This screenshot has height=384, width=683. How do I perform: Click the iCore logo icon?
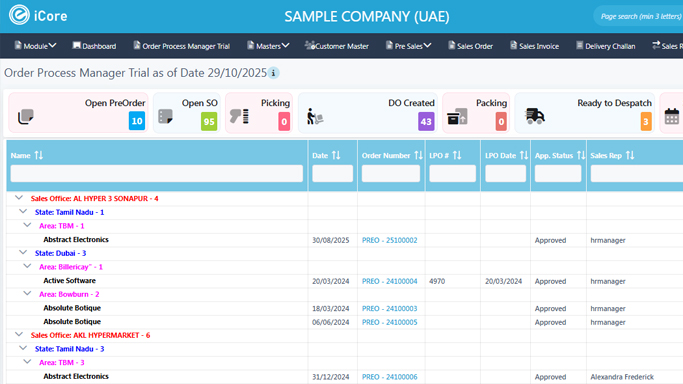point(19,15)
